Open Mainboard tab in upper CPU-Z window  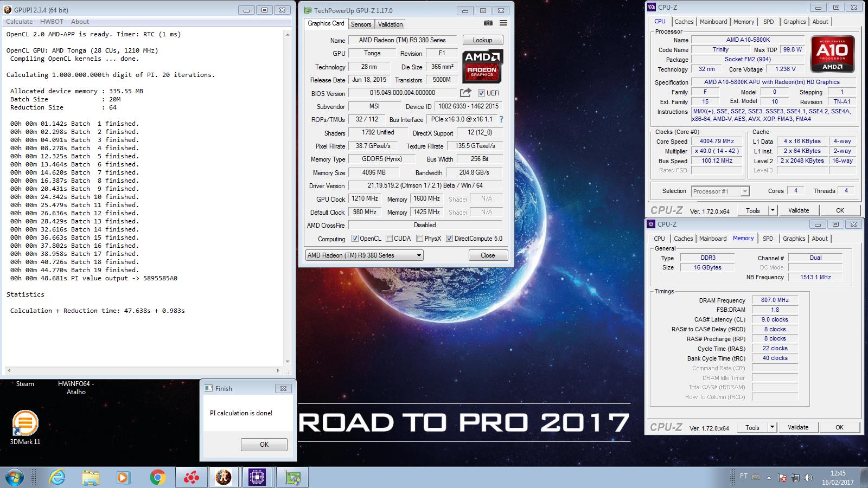pos(713,22)
